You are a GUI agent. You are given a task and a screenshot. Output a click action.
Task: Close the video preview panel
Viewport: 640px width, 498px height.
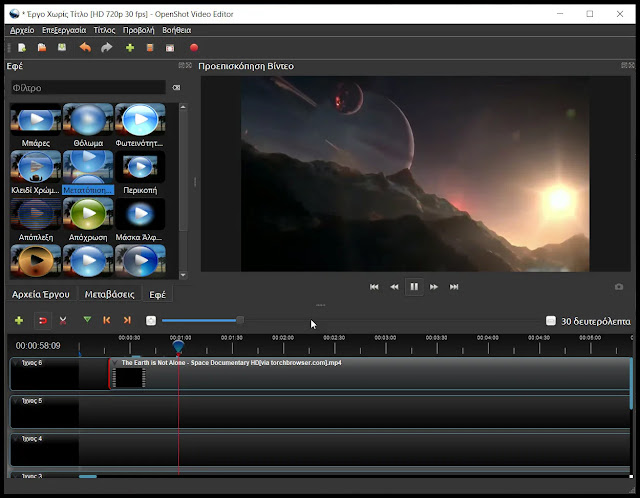pos(631,65)
